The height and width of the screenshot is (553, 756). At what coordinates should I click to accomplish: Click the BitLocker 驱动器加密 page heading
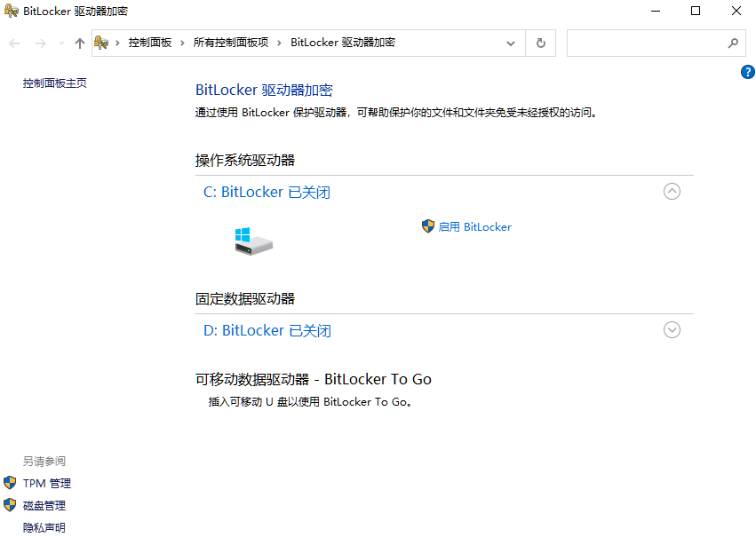[264, 90]
